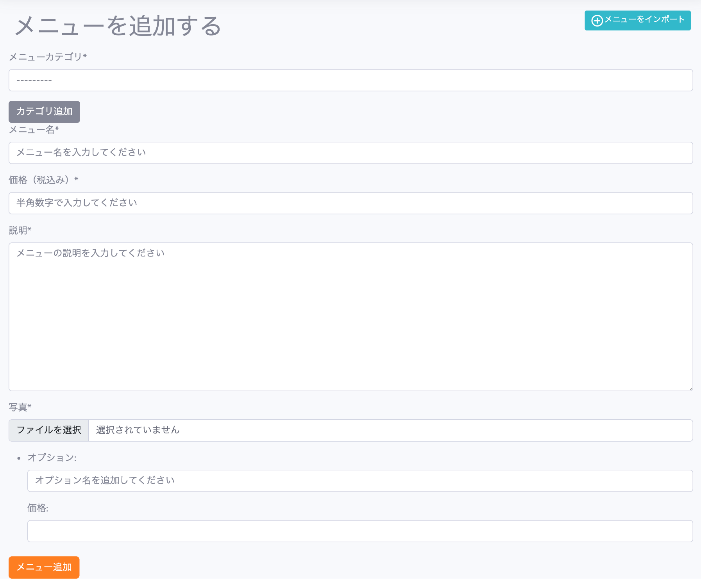Viewport: 701px width, 588px height.
Task: Click the 写真* label
Action: click(20, 408)
